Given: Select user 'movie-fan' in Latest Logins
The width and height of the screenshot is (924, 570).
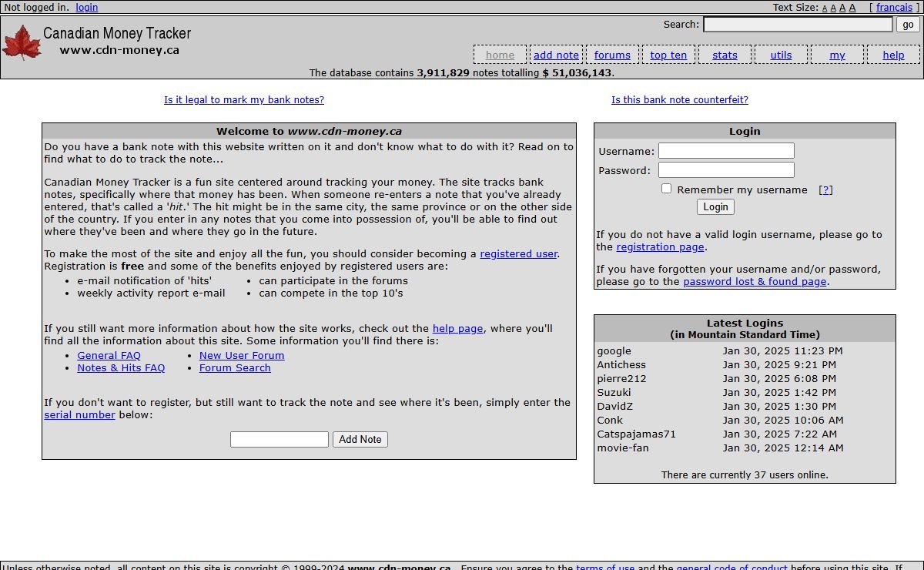Looking at the screenshot, I should (x=623, y=448).
